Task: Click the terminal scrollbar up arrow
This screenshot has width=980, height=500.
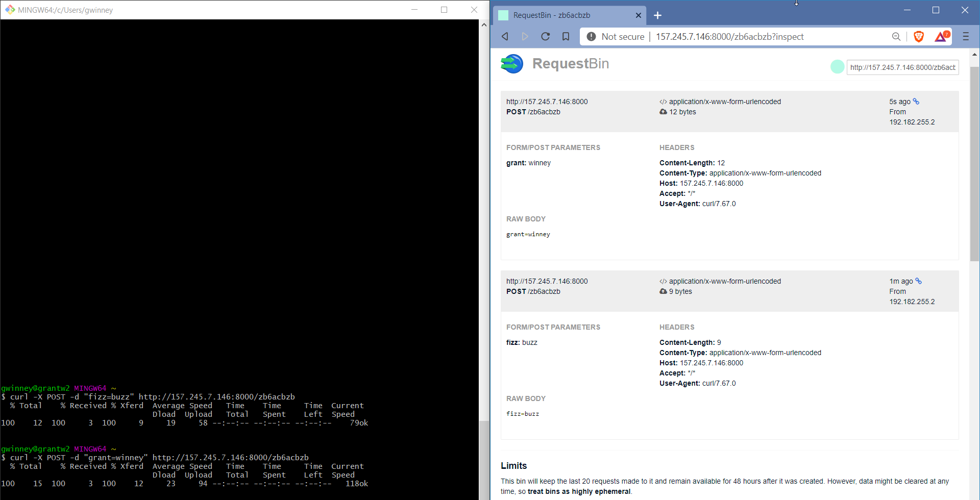Action: 484,24
